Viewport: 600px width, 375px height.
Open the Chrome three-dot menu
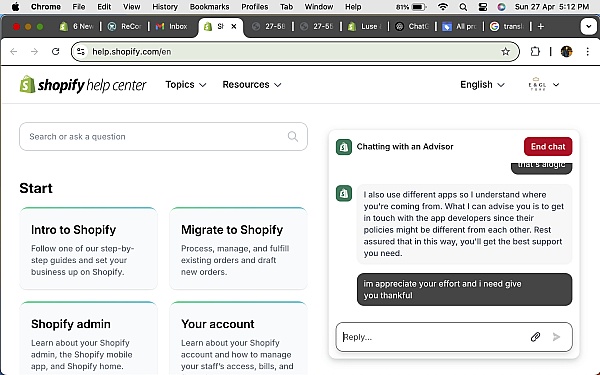[587, 52]
